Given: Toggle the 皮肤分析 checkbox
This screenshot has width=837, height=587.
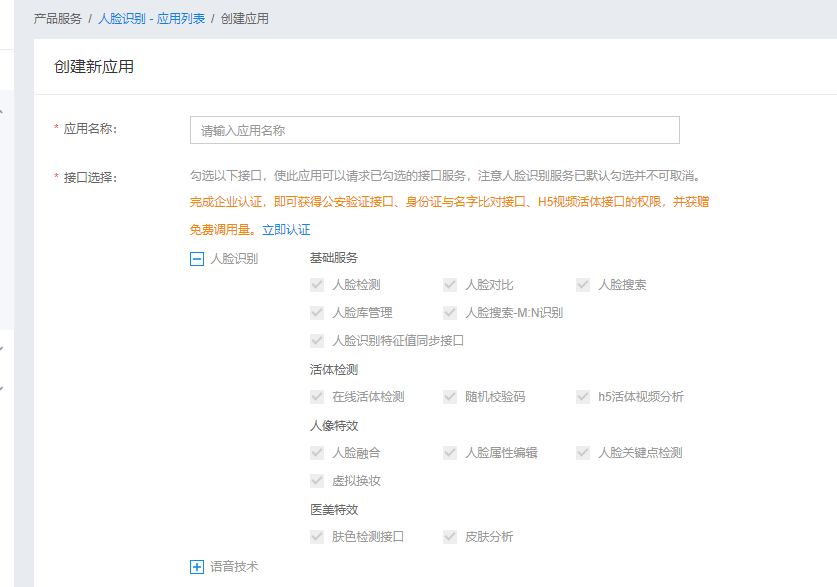Looking at the screenshot, I should pyautogui.click(x=449, y=536).
